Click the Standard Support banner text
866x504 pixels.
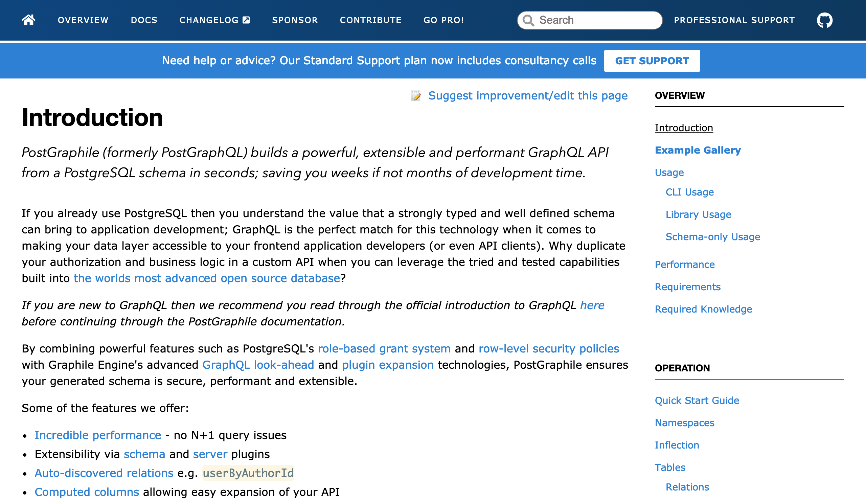pos(379,61)
